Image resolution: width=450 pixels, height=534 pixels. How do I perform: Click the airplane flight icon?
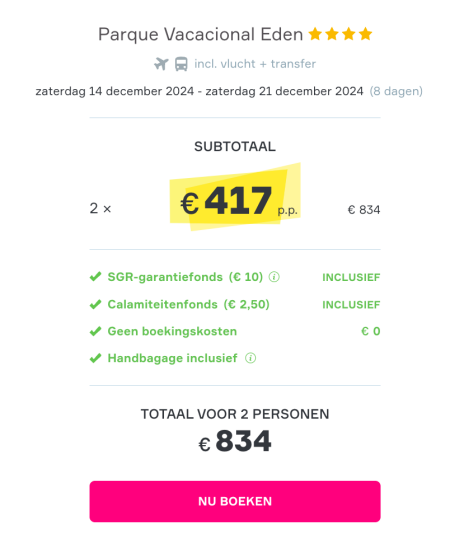pyautogui.click(x=161, y=64)
